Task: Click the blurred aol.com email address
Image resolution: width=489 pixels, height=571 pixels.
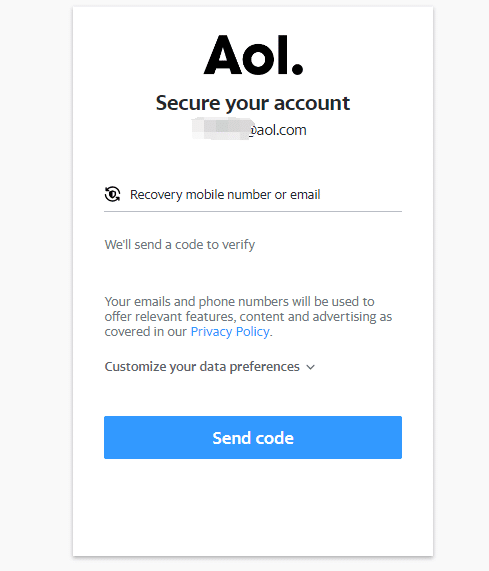Action: pos(249,130)
